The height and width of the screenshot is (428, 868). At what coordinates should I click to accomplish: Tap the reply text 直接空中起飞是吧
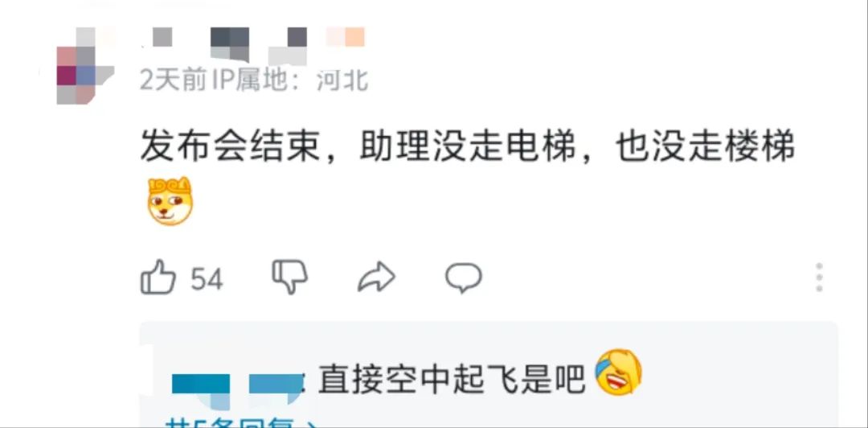(x=452, y=379)
